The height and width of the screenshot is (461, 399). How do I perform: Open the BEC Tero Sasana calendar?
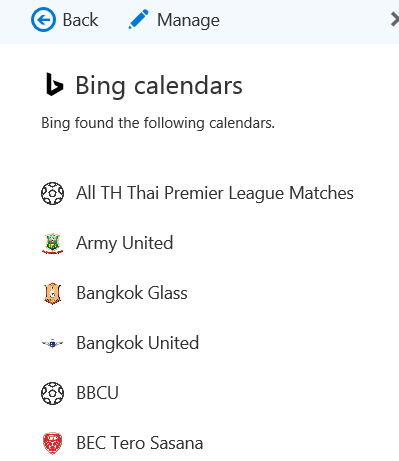(139, 443)
